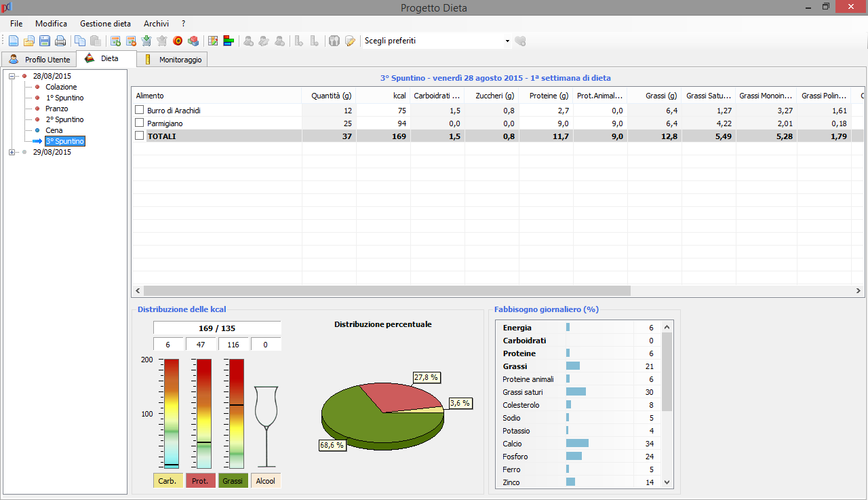Collapse the 28/08/2015 tree node
This screenshot has height=500, width=868.
(x=12, y=76)
